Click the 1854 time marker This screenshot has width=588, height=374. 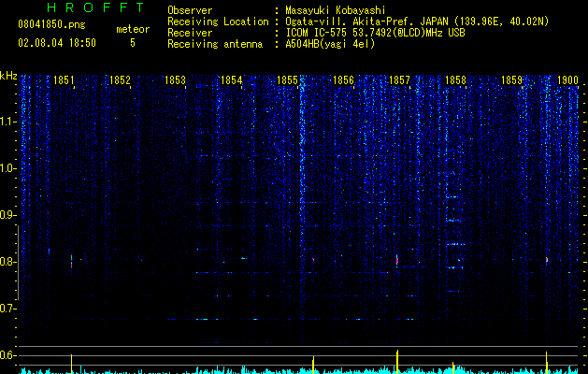coord(232,79)
